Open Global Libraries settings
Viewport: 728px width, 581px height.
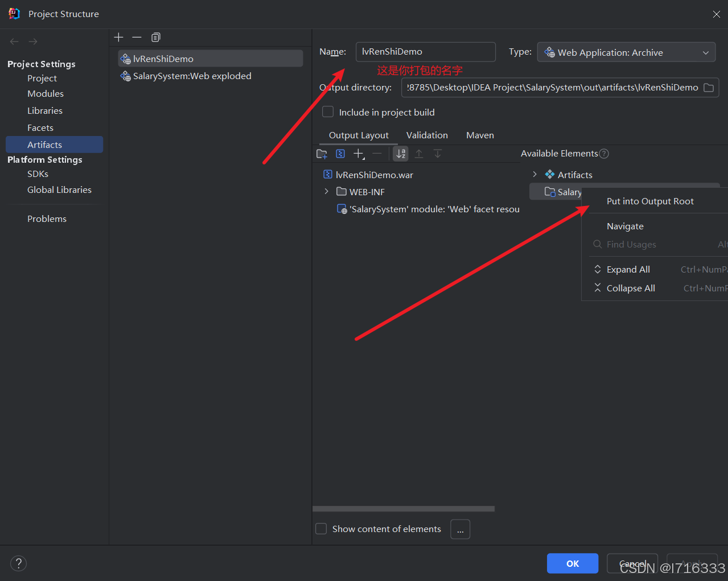pyautogui.click(x=59, y=190)
